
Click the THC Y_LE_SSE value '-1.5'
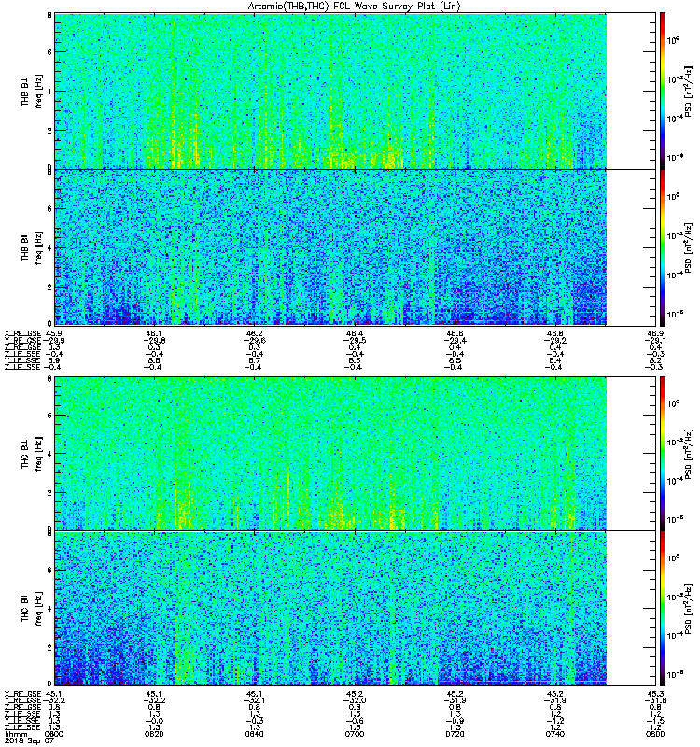tap(655, 721)
